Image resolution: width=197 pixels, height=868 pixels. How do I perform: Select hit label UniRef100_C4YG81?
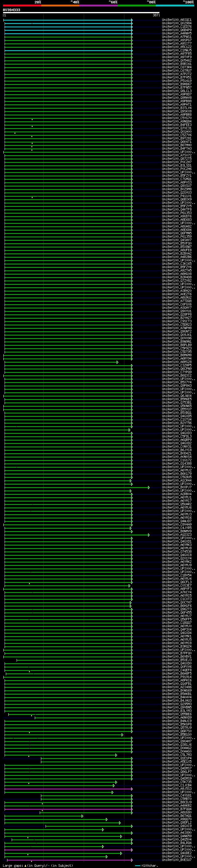pos(177,796)
